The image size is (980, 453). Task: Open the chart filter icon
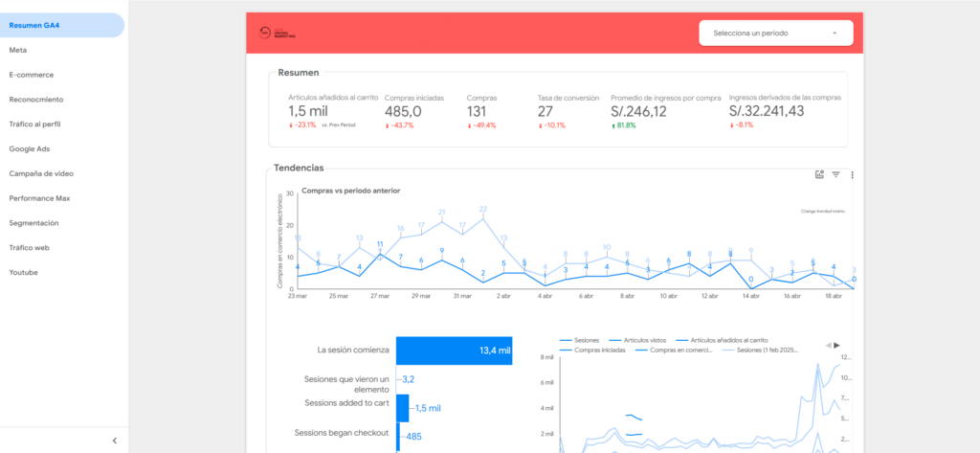pyautogui.click(x=835, y=174)
